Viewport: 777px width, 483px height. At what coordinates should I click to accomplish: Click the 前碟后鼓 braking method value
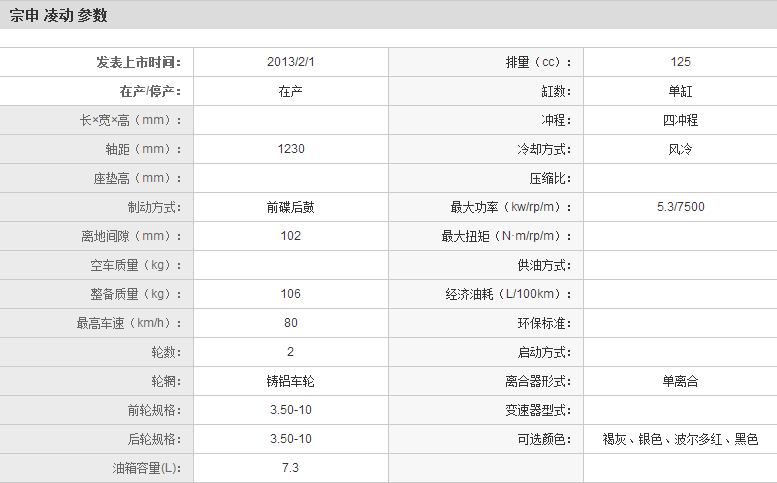pos(290,208)
